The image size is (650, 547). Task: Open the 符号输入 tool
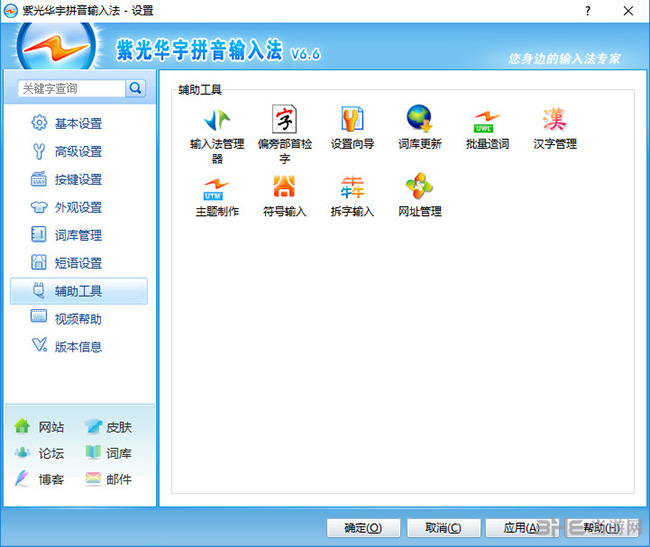(284, 196)
